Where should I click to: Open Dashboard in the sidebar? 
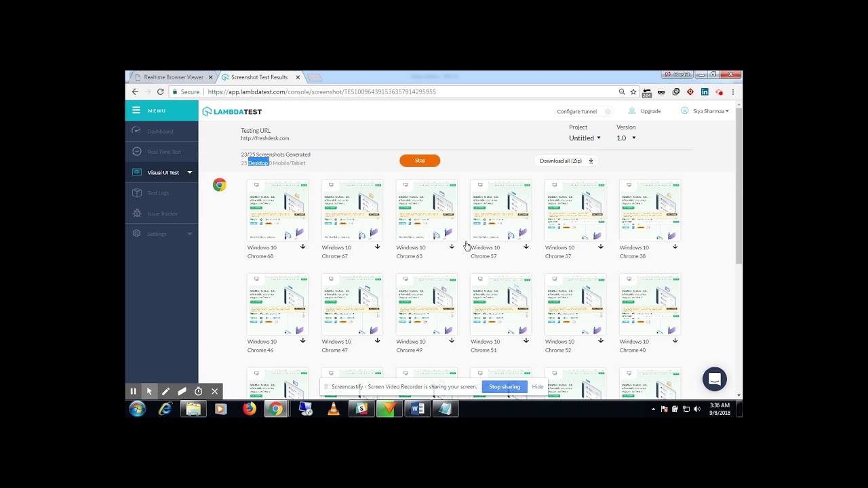point(160,131)
